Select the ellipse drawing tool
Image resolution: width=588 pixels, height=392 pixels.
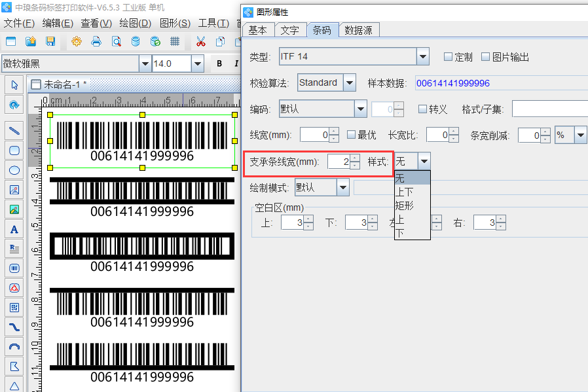point(14,170)
